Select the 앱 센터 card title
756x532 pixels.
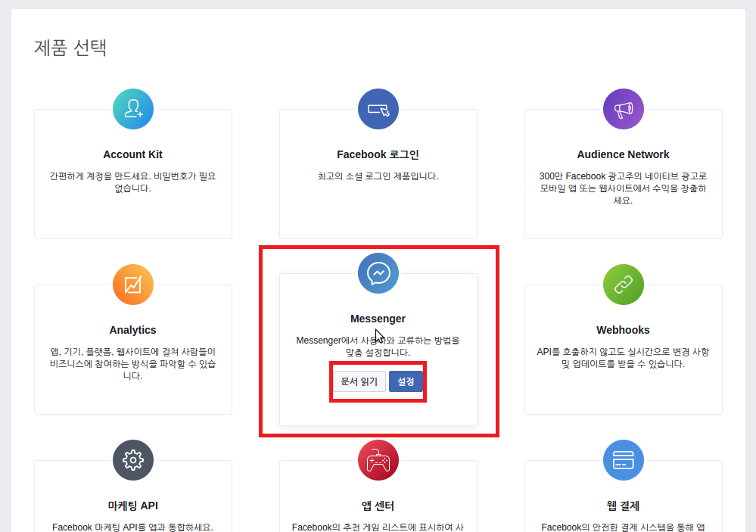(378, 506)
